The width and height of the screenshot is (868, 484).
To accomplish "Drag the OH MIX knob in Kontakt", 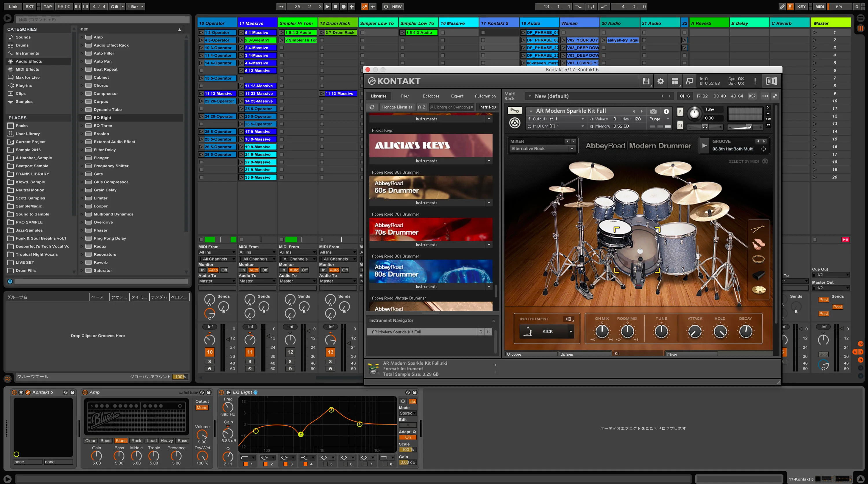I will tap(600, 332).
